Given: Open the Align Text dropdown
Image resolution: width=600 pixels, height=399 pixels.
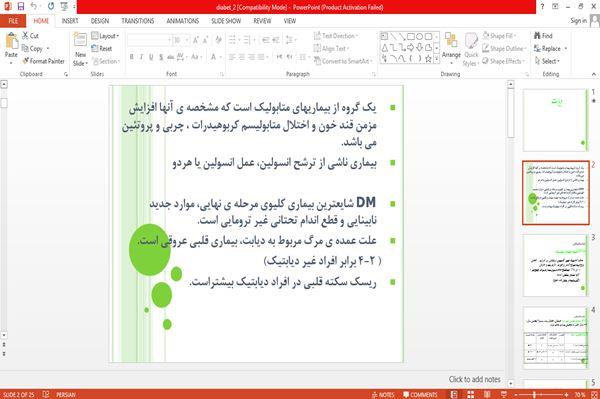Looking at the screenshot, I should (x=331, y=48).
